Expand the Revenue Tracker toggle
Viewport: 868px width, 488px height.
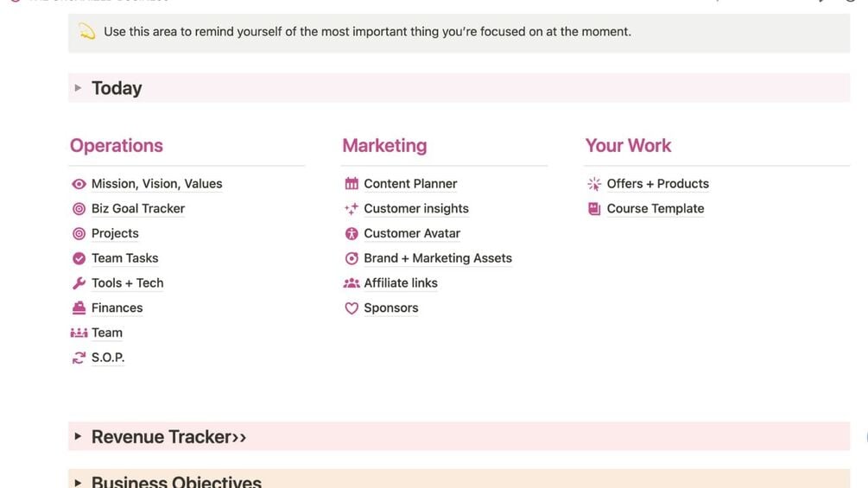click(x=78, y=437)
